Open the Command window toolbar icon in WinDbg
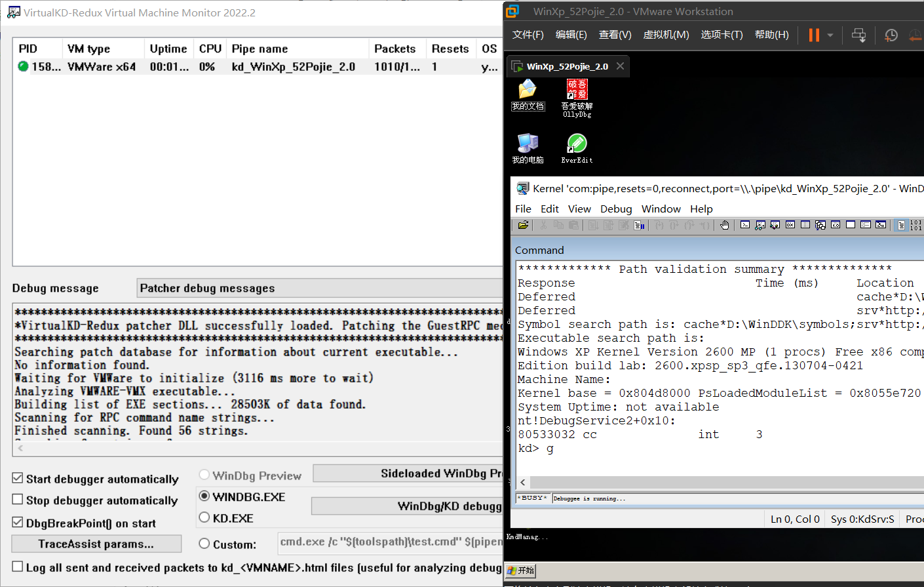The width and height of the screenshot is (924, 587). [745, 225]
